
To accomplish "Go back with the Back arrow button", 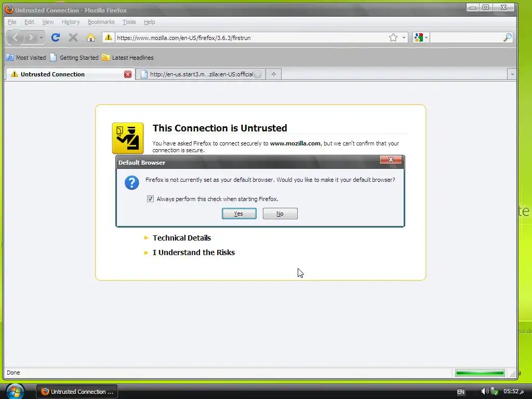I will coord(16,37).
